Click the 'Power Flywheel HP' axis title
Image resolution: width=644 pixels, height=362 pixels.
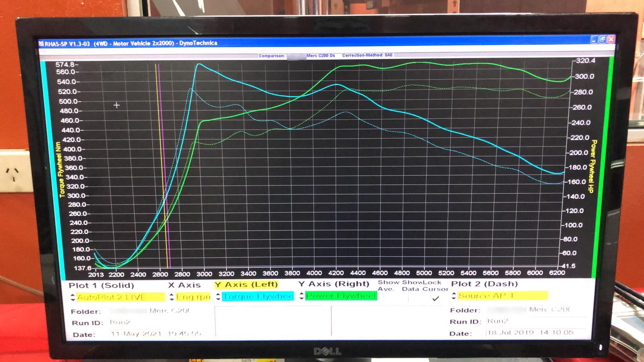pos(593,167)
